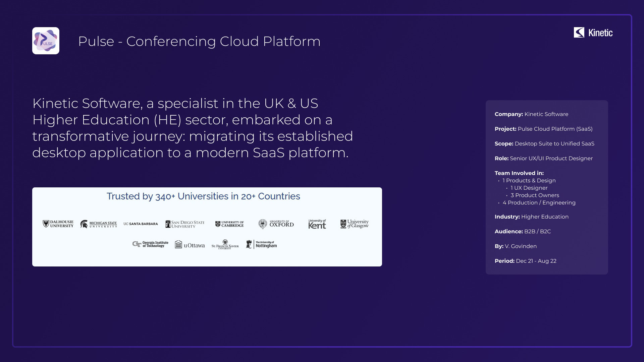This screenshot has height=362, width=644.
Task: Click the Pulse app logo icon
Action: point(46,41)
